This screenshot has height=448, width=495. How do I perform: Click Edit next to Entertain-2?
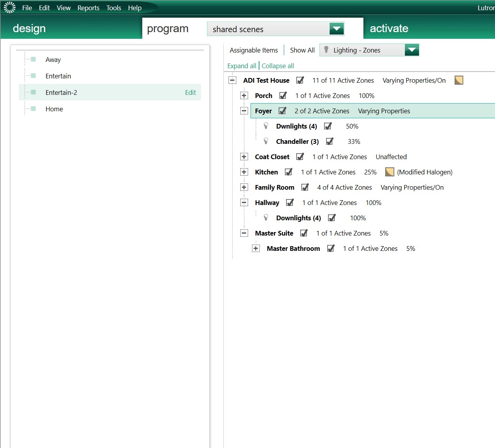click(x=190, y=93)
